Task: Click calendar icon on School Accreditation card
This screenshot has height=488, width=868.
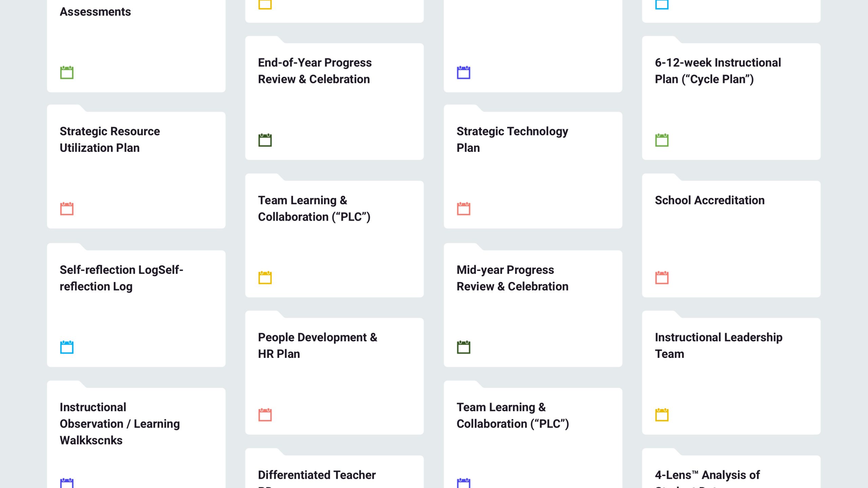Action: tap(662, 278)
